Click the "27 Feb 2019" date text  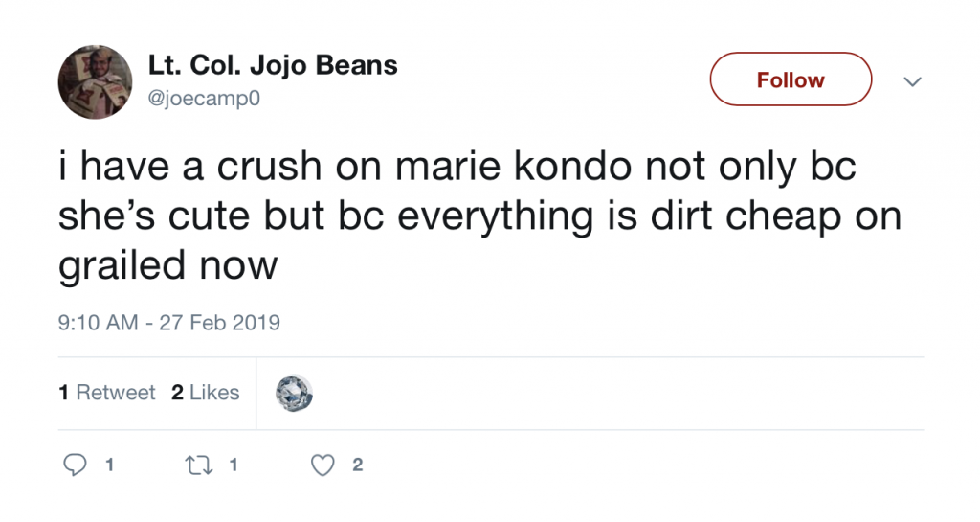[x=221, y=323]
